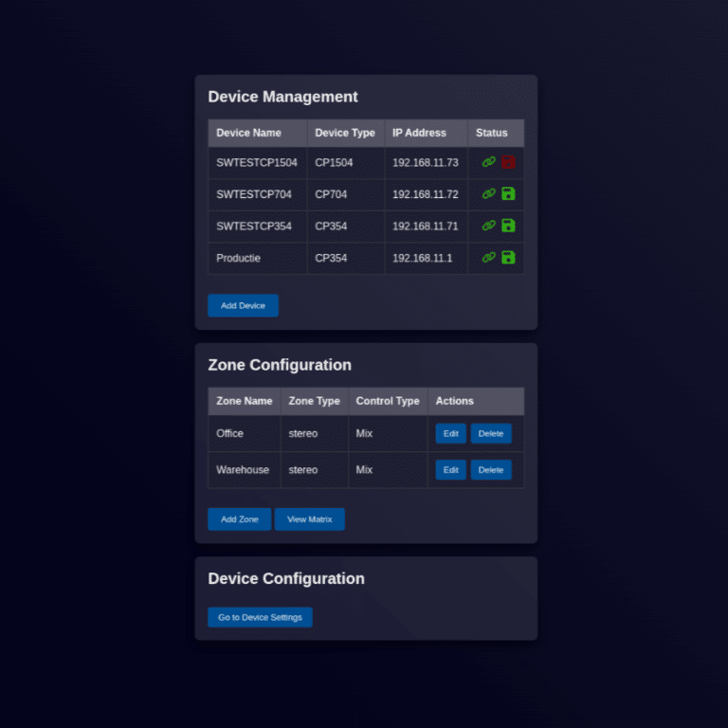Click CP354 type in SWTESTCP354 row
Image resolution: width=728 pixels, height=728 pixels.
[x=331, y=227]
